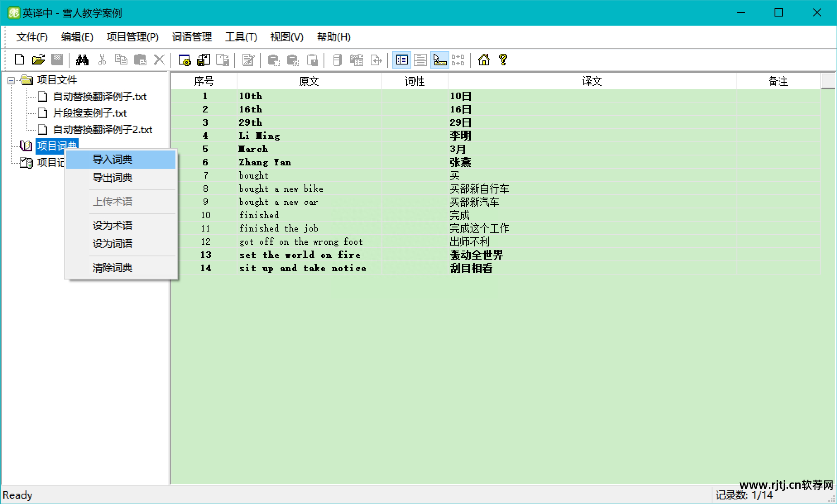This screenshot has width=837, height=504.
Task: Click the 译文 column header
Action: [592, 81]
